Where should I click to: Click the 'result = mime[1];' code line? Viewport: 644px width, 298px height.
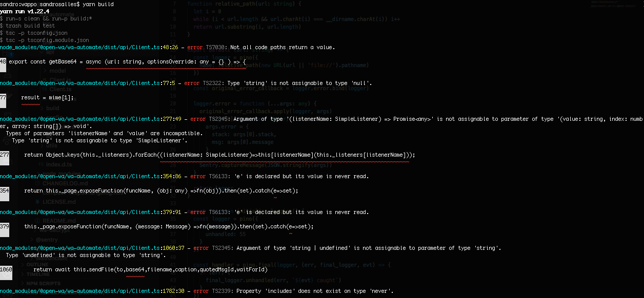coord(47,97)
